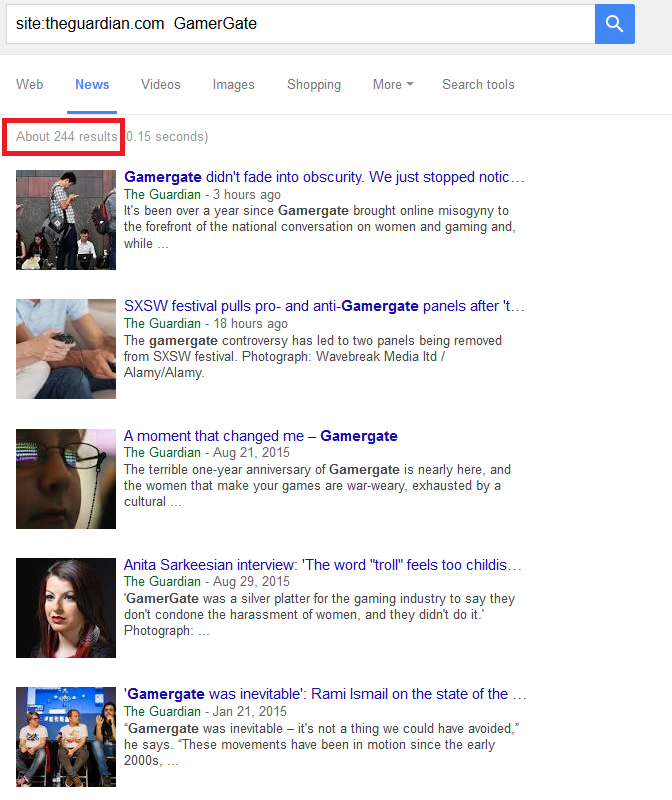The image size is (672, 800).
Task: Click thumbnail of people standing with phones
Action: pos(66,220)
